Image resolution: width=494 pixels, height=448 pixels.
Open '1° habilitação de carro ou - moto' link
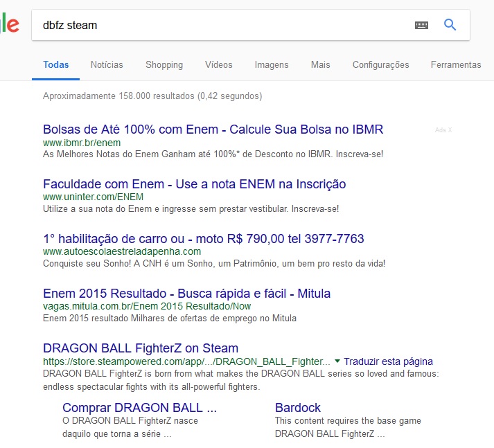coord(204,239)
